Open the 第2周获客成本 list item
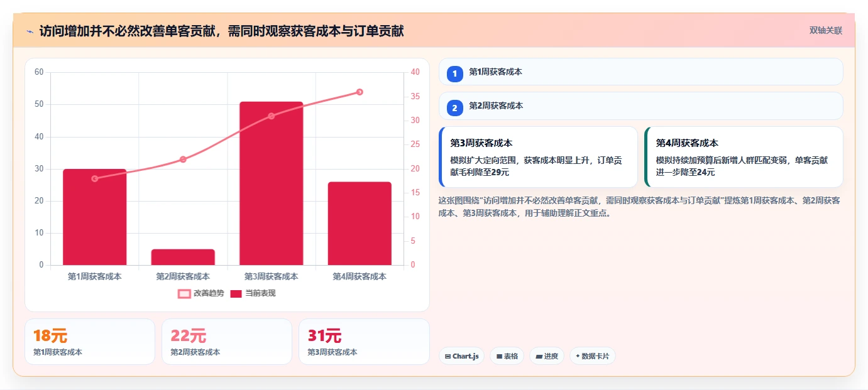Image resolution: width=868 pixels, height=390 pixels. pyautogui.click(x=640, y=106)
